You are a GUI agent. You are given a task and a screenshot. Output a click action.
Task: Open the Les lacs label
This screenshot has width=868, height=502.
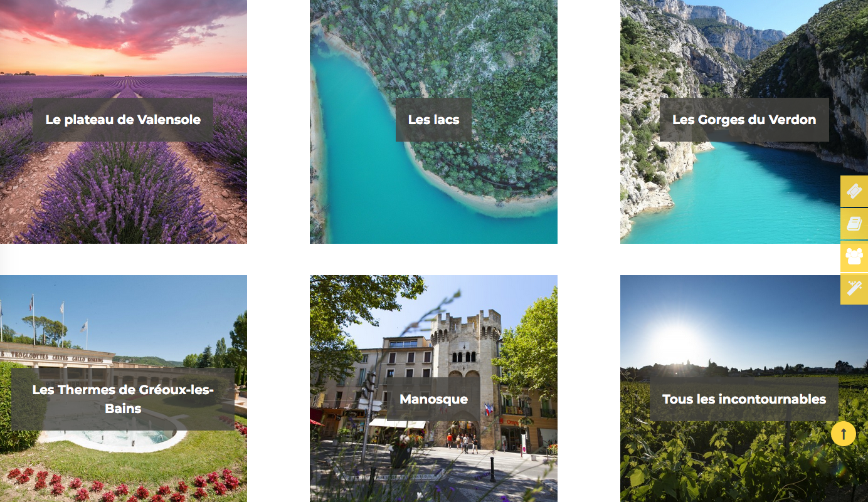tap(433, 120)
